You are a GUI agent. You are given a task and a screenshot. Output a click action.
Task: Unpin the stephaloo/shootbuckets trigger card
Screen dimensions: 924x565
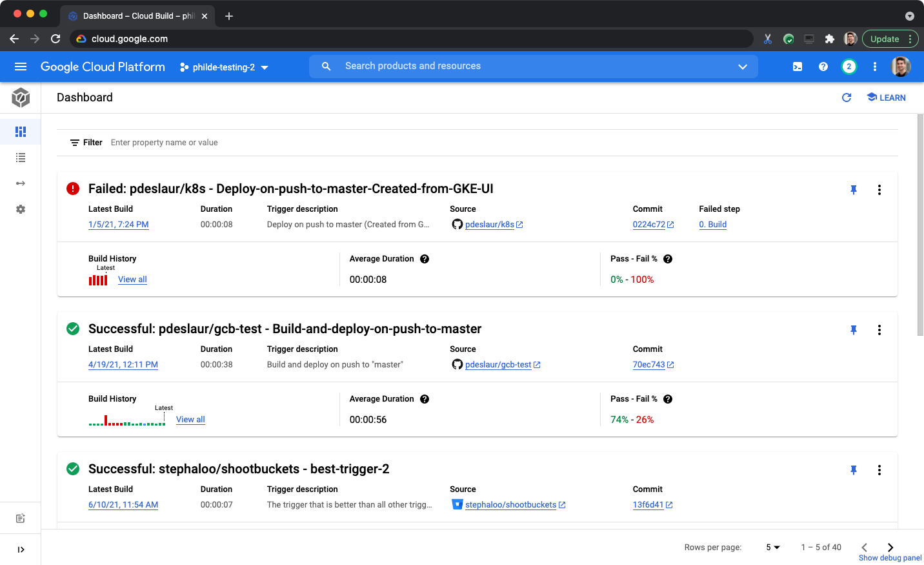pos(854,470)
